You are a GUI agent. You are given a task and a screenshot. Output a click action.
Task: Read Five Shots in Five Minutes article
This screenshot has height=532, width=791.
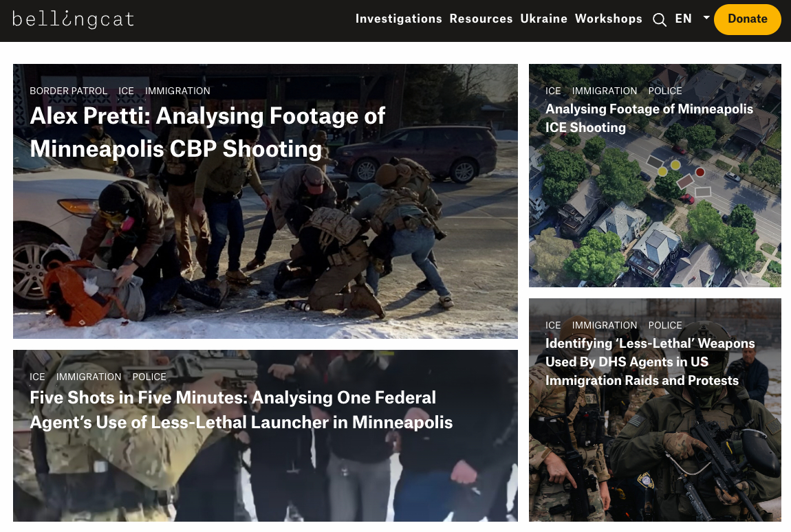coord(241,410)
